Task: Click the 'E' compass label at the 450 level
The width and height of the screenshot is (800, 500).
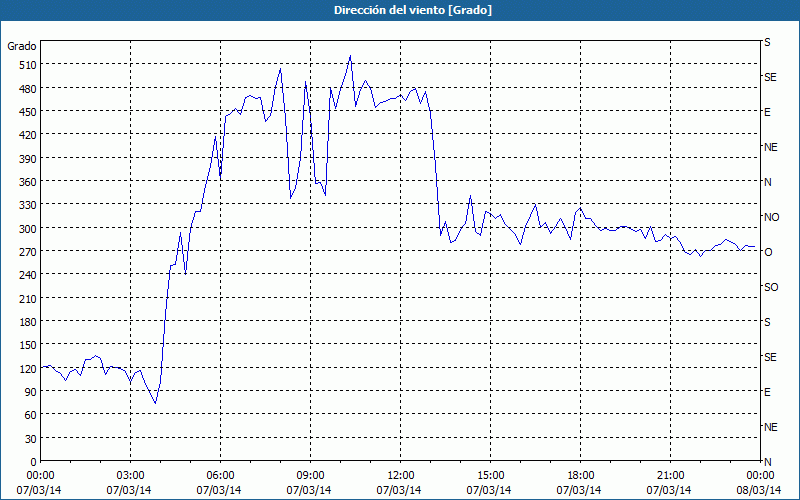Action: click(767, 112)
